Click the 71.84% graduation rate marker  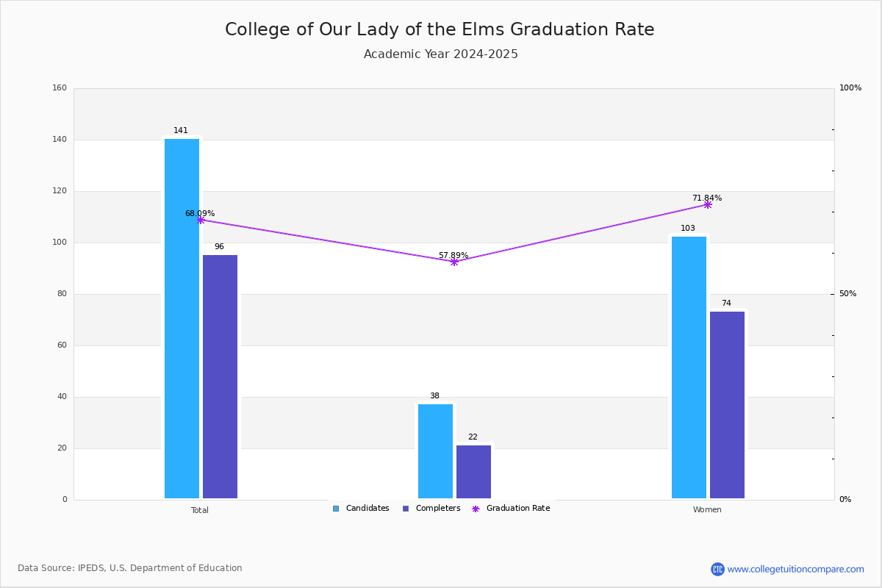(708, 204)
